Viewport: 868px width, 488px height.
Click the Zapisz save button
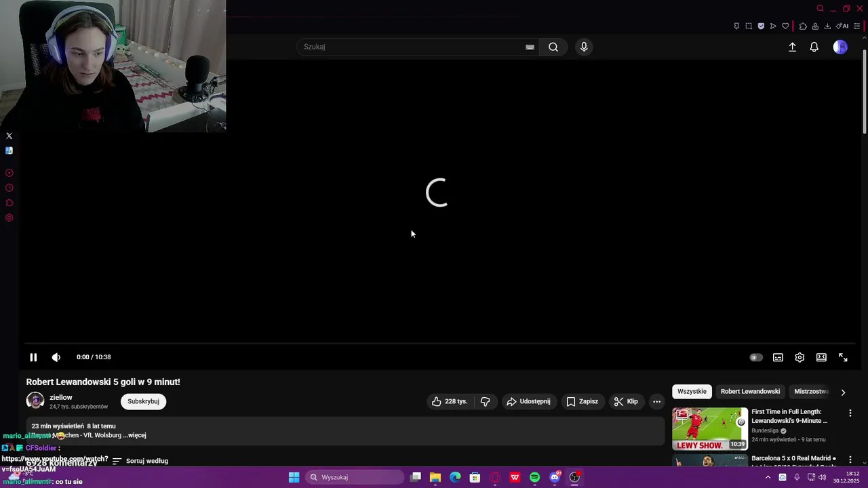pyautogui.click(x=583, y=401)
